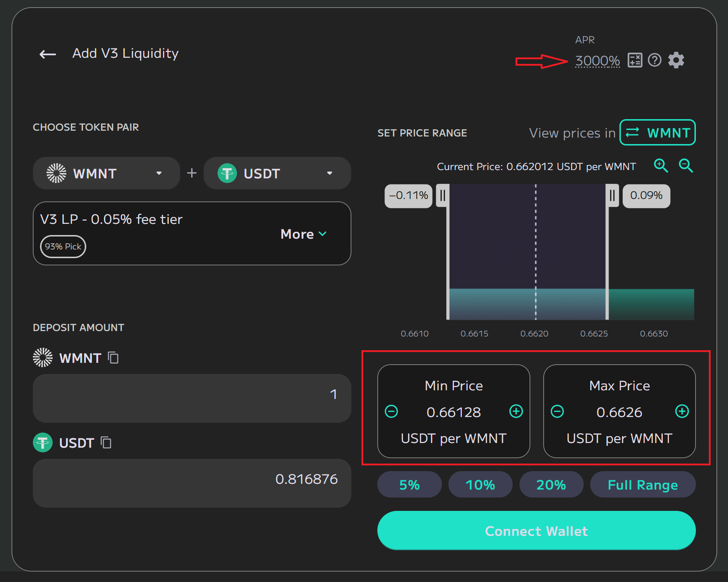This screenshot has height=582, width=728.
Task: Select the 5% price range preset
Action: [x=409, y=485]
